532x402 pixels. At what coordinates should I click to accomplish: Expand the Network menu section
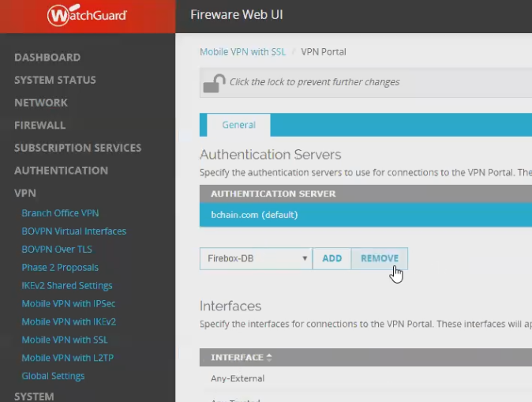[41, 103]
